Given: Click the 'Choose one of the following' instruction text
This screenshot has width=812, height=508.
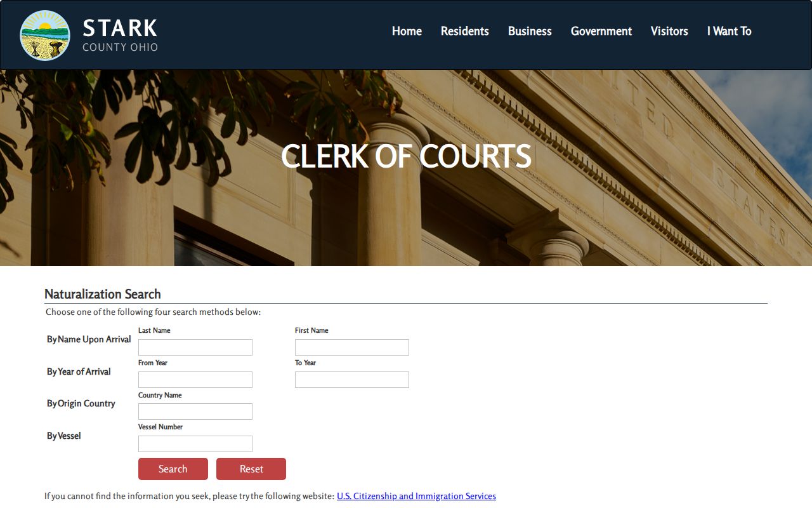Looking at the screenshot, I should [x=154, y=312].
